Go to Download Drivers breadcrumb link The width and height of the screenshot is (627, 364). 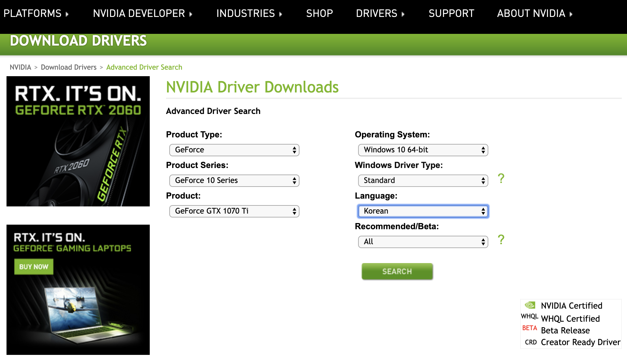point(69,67)
